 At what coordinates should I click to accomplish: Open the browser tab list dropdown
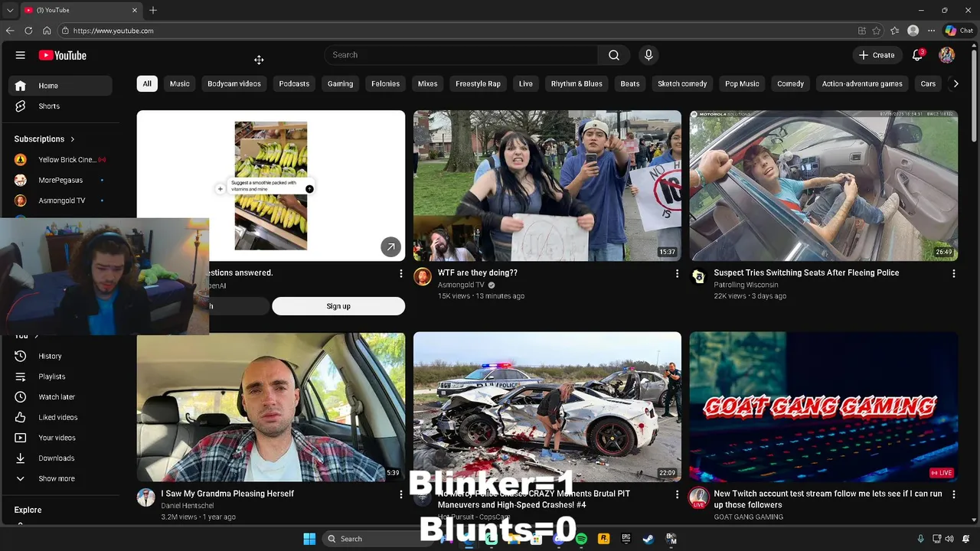point(10,10)
